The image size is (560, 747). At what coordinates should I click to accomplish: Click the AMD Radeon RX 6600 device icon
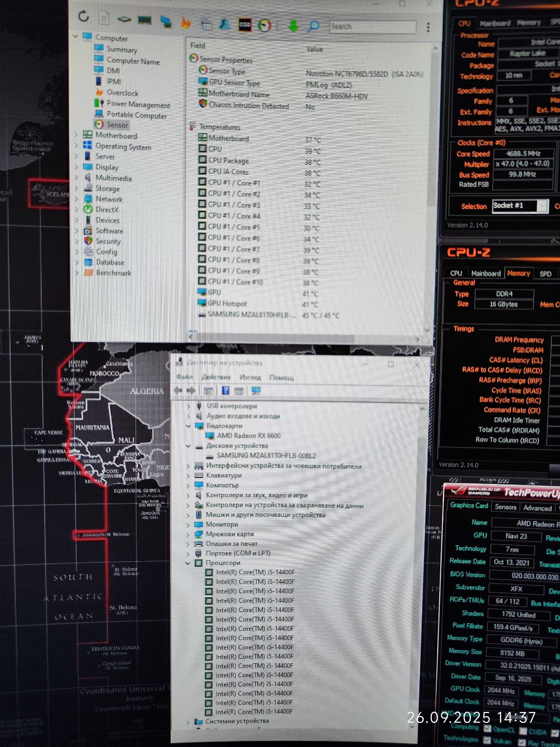[210, 436]
